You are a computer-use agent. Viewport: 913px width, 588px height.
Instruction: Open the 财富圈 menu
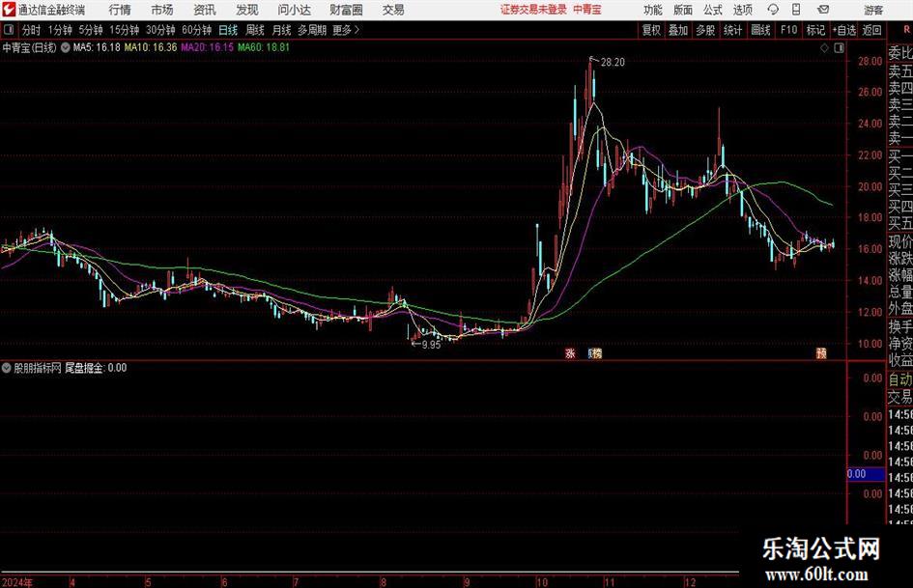pyautogui.click(x=346, y=10)
